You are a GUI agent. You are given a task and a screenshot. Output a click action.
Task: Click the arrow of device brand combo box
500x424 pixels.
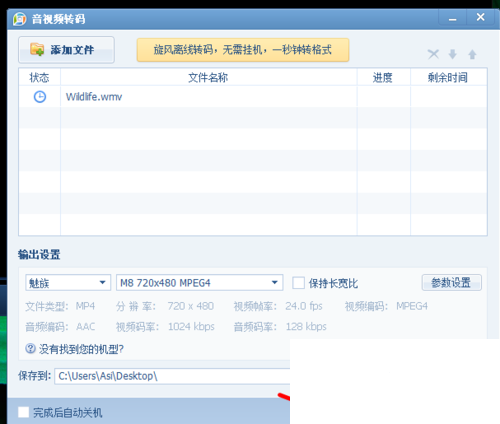coord(102,283)
